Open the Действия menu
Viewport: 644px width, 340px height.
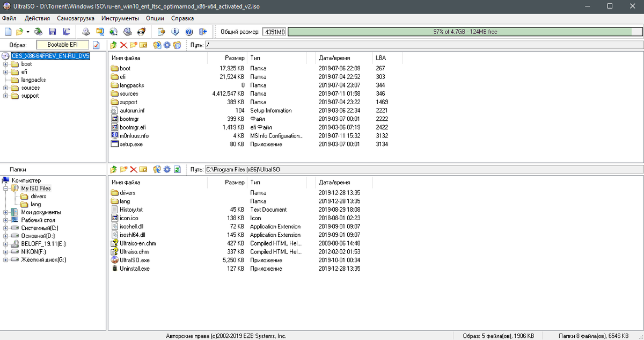[38, 18]
